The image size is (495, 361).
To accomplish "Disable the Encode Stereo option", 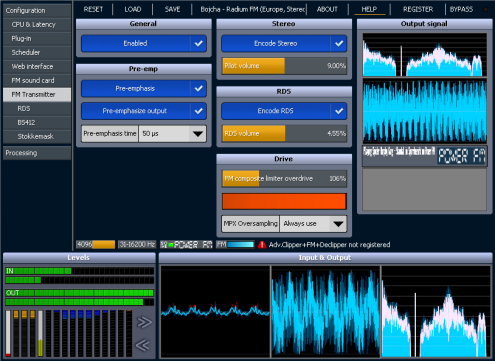I will pos(339,43).
